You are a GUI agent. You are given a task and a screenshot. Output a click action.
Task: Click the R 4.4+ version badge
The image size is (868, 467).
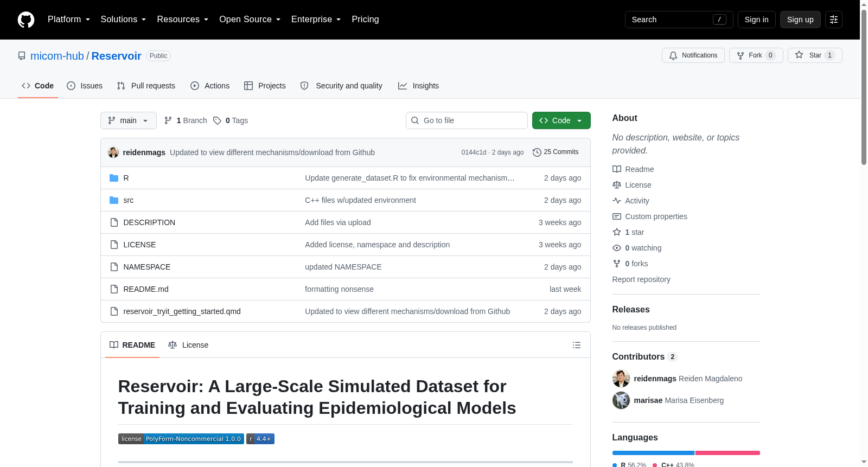[x=260, y=439]
